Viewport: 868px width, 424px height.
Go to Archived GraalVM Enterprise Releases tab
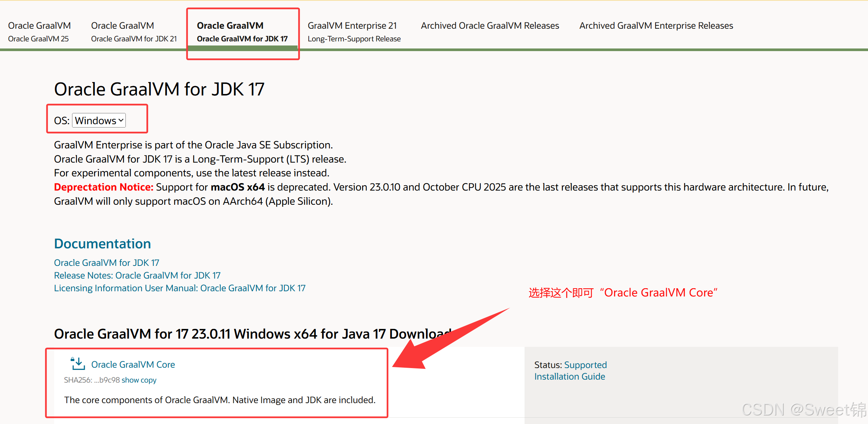[656, 26]
